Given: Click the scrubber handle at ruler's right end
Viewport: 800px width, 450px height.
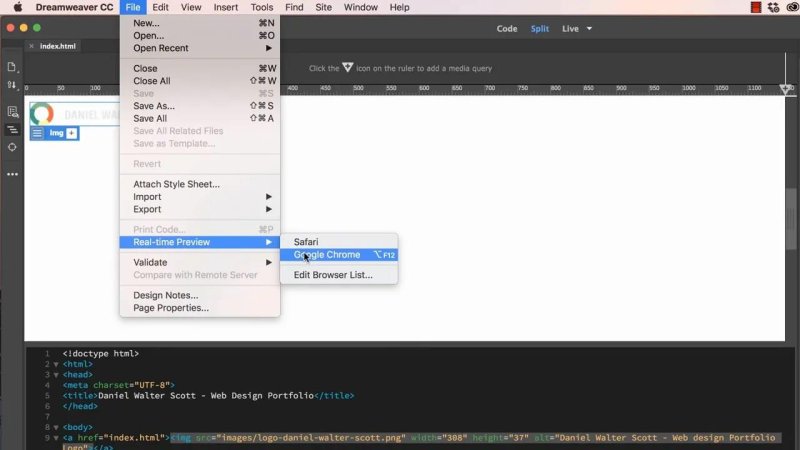Looking at the screenshot, I should click(786, 89).
